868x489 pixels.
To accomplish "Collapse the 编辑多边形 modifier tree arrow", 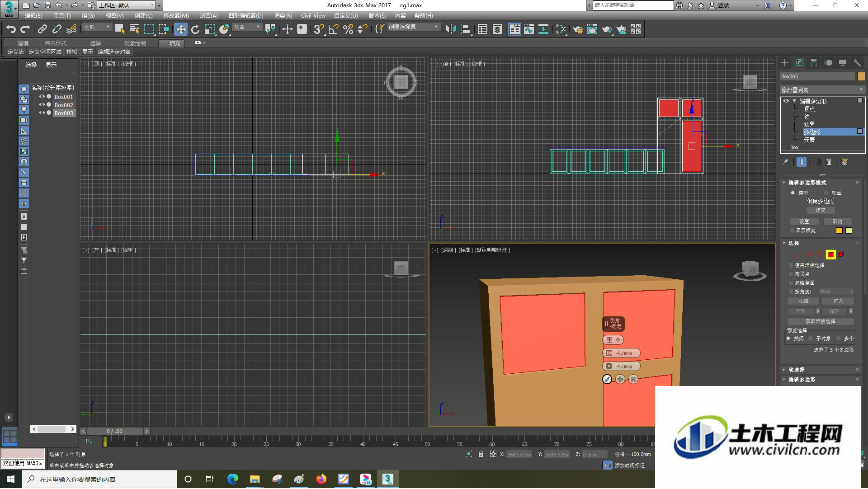I will tap(794, 101).
